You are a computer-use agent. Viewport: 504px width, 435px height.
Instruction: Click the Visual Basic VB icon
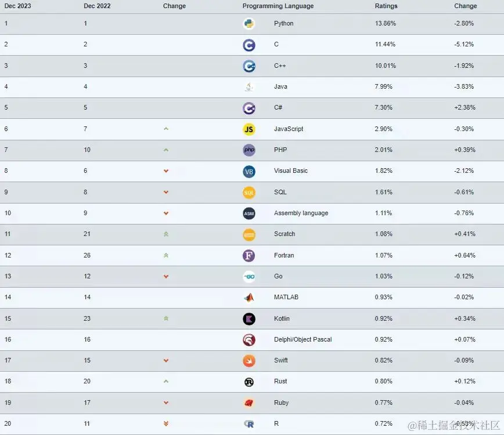(x=249, y=172)
